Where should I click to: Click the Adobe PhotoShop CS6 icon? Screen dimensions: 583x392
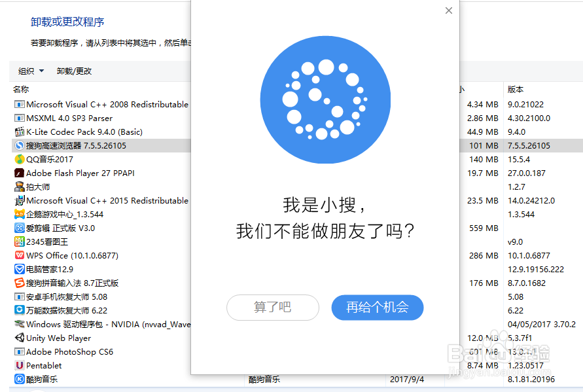click(x=18, y=351)
